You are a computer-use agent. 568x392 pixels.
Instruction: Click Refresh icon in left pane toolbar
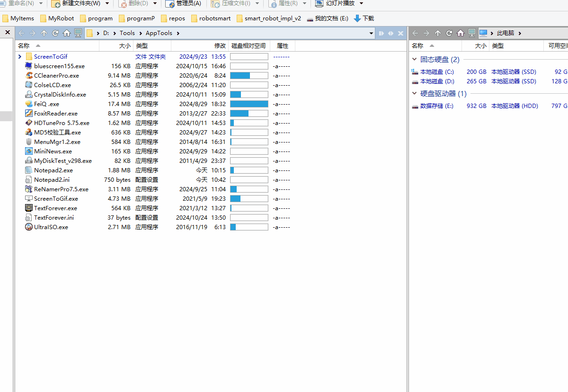coord(55,33)
